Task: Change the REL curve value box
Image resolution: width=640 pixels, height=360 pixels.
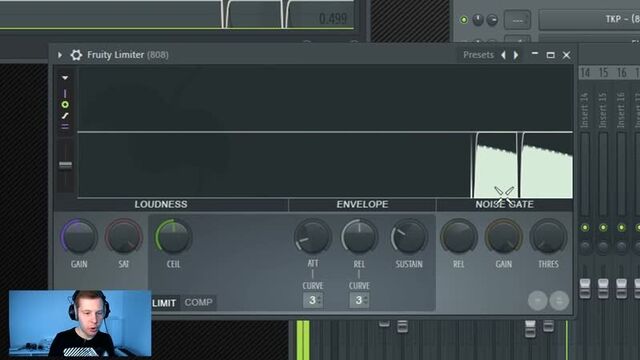Action: pos(359,300)
